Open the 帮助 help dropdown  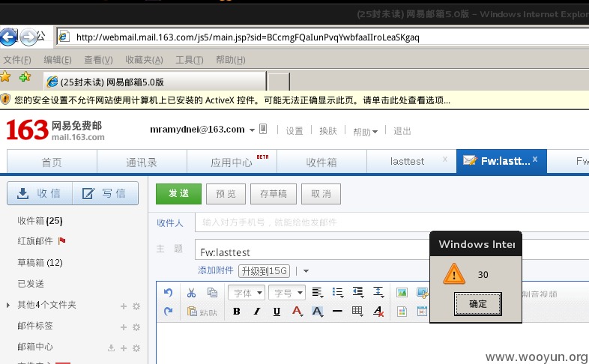365,132
